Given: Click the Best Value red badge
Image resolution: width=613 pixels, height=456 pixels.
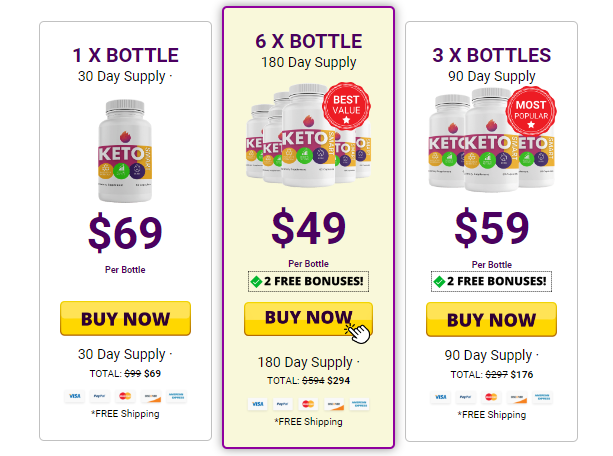Looking at the screenshot, I should click(x=346, y=106).
